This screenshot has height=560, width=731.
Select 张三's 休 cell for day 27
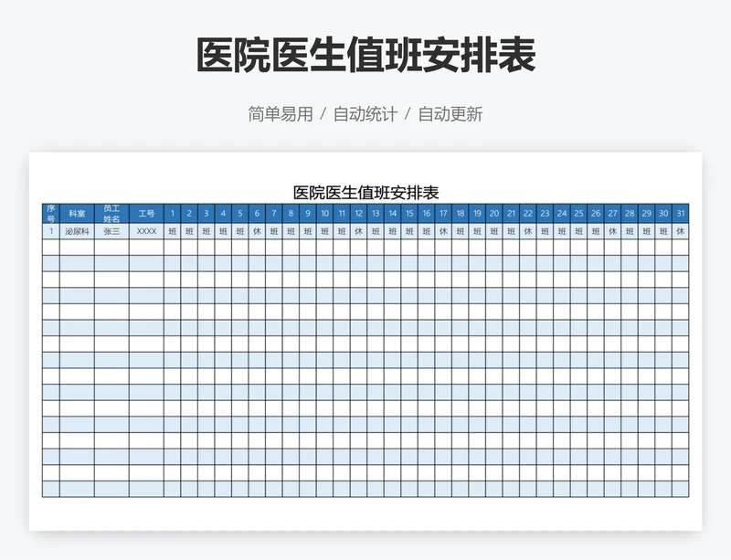(x=612, y=231)
